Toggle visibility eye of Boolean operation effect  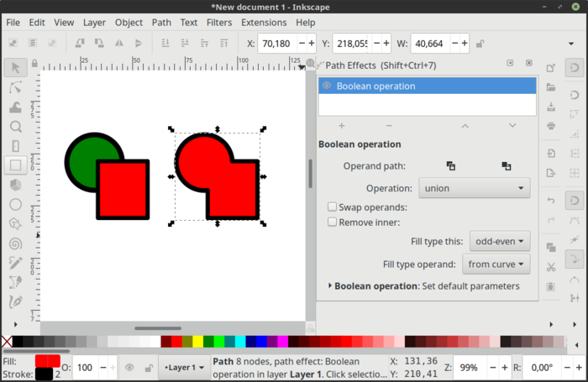pos(327,86)
